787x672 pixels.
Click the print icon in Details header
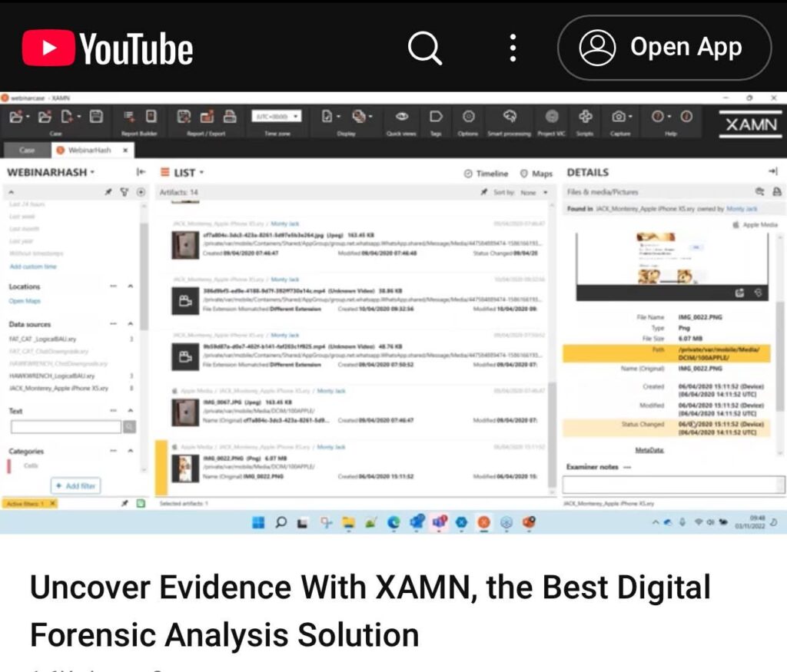click(776, 192)
